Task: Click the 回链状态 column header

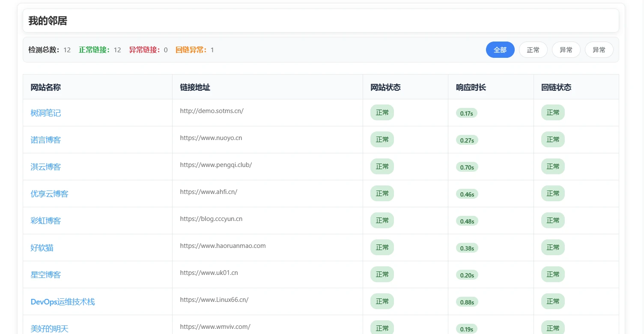Action: (x=556, y=87)
